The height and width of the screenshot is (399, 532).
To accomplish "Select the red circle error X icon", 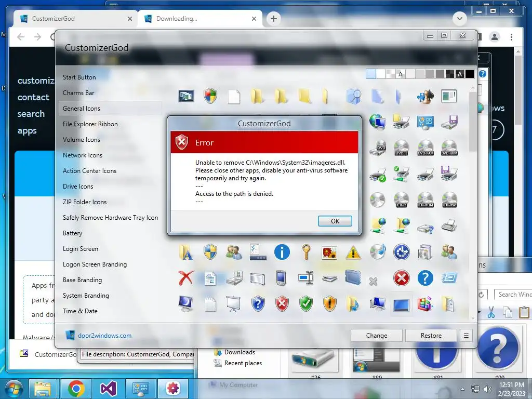I will (x=402, y=278).
